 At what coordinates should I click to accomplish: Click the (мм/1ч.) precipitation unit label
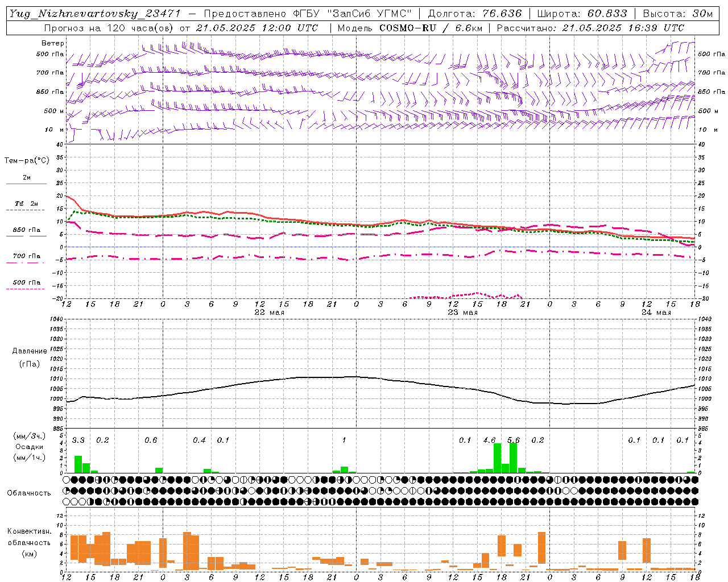(29, 458)
